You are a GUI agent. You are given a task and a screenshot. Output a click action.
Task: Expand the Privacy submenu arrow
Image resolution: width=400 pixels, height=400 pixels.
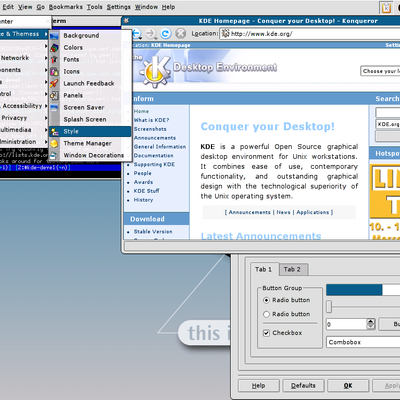point(46,118)
